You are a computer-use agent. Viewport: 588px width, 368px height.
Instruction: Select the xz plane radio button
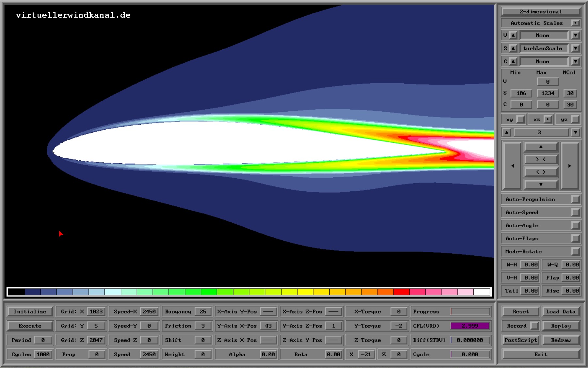[x=548, y=120]
